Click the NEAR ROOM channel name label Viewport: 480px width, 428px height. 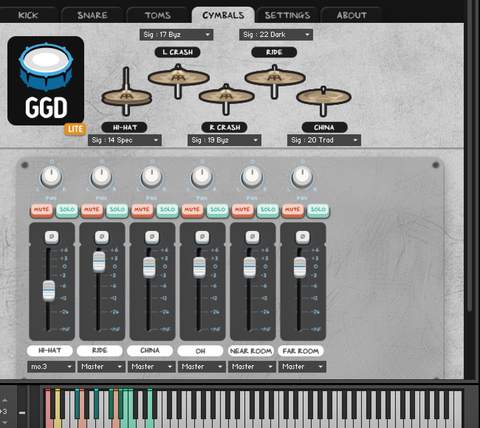(x=251, y=351)
